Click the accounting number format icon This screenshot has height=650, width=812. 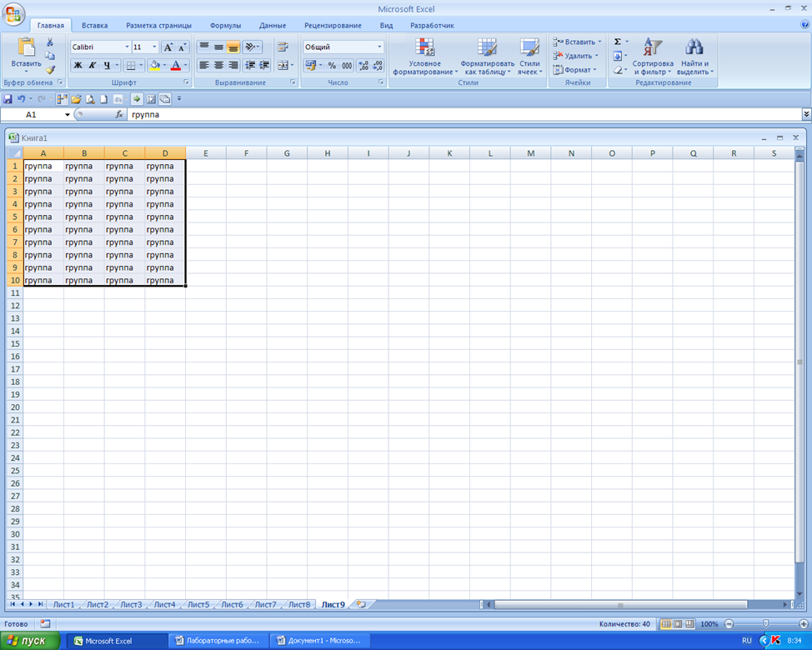pyautogui.click(x=311, y=65)
